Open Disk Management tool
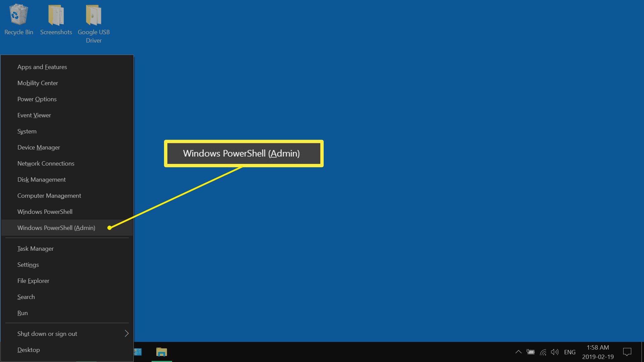Screen dimensions: 644x362 pos(41,179)
